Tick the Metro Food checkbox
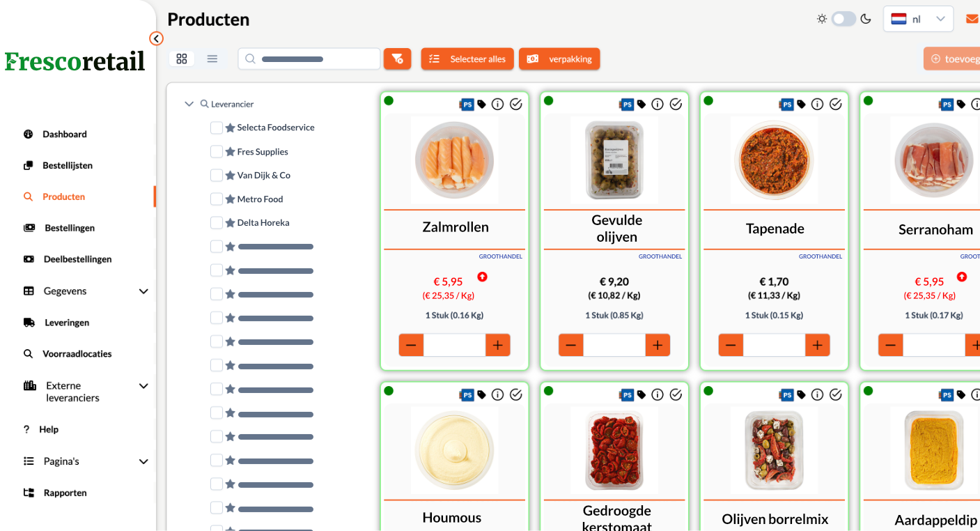Image resolution: width=980 pixels, height=531 pixels. [x=217, y=199]
